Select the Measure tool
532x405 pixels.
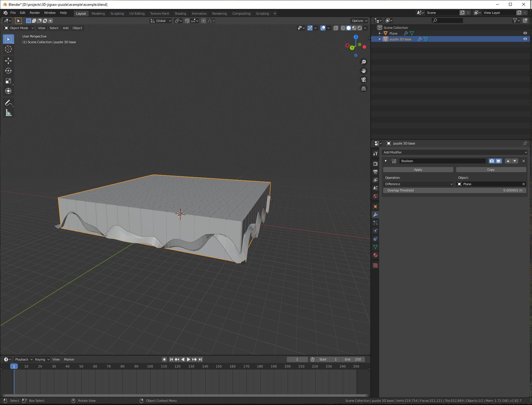pos(8,112)
